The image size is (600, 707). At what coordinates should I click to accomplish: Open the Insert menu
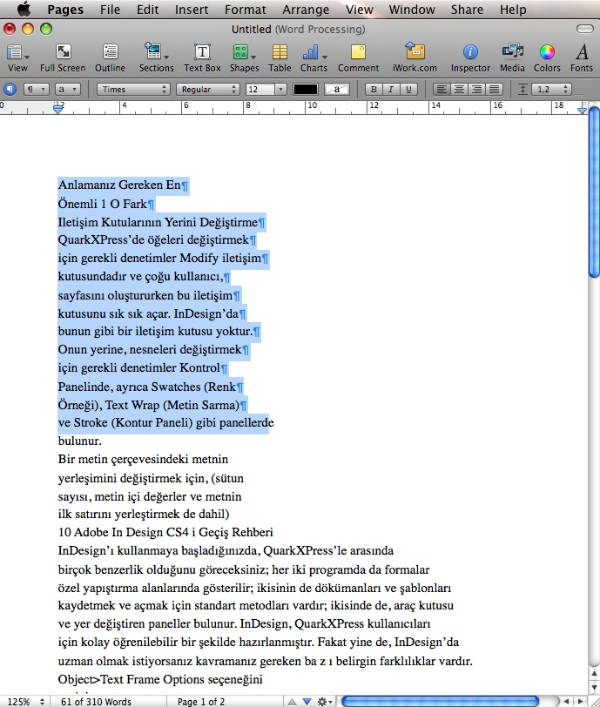click(x=192, y=9)
